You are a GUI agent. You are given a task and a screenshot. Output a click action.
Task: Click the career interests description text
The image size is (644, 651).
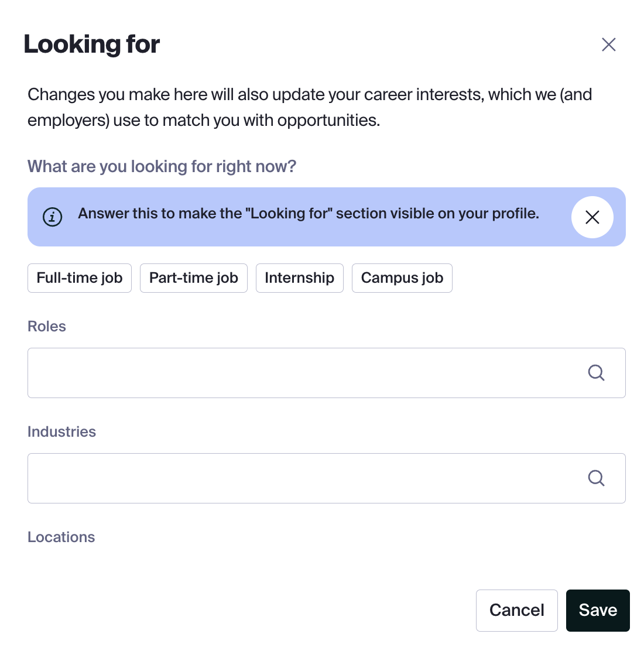(310, 108)
